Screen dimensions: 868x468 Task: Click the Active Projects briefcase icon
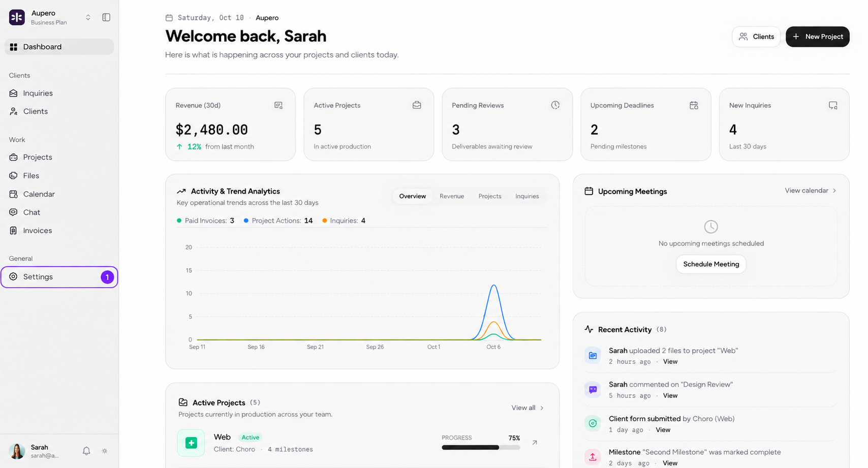click(417, 105)
